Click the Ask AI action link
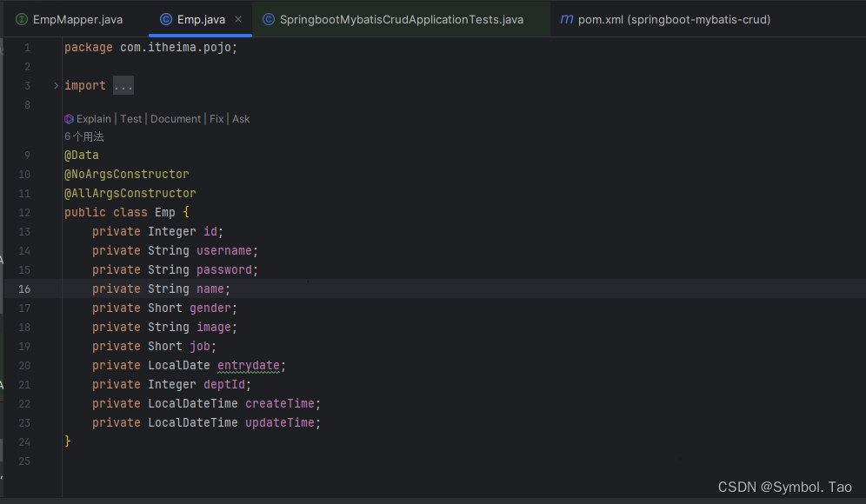The height and width of the screenshot is (504, 866). (x=240, y=118)
